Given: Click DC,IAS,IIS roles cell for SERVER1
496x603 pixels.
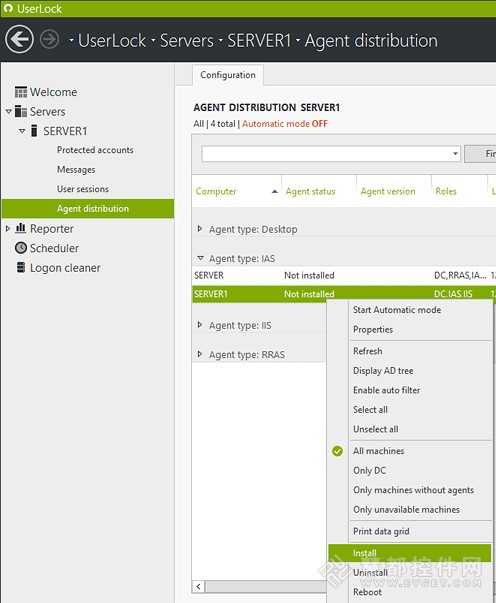Looking at the screenshot, I should click(x=453, y=294).
